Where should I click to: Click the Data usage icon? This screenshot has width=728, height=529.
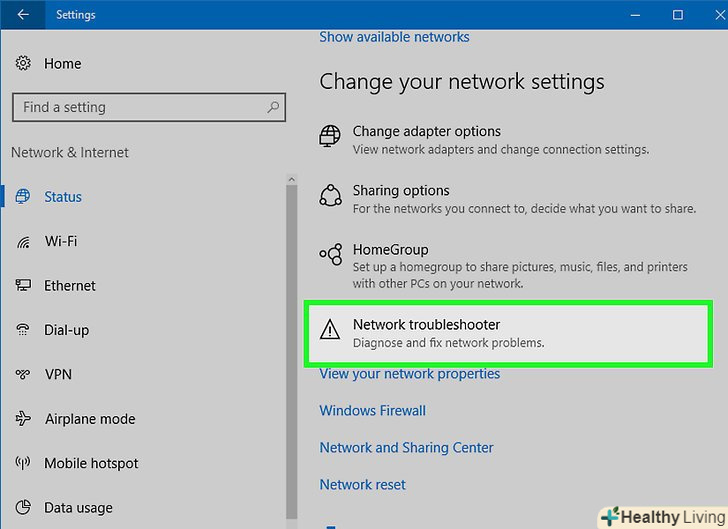24,508
